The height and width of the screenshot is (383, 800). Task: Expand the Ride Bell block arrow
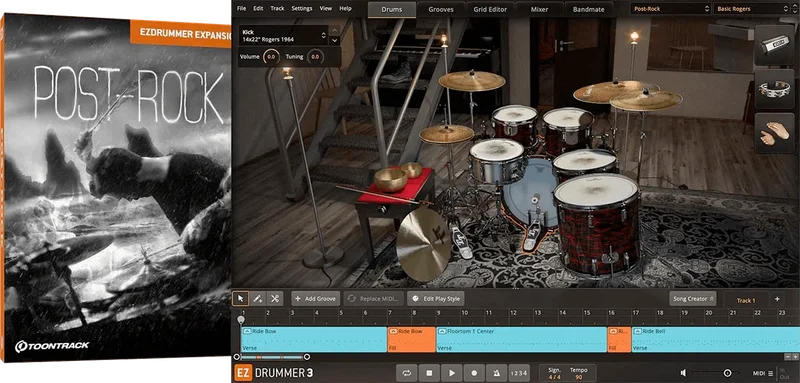[x=637, y=331]
